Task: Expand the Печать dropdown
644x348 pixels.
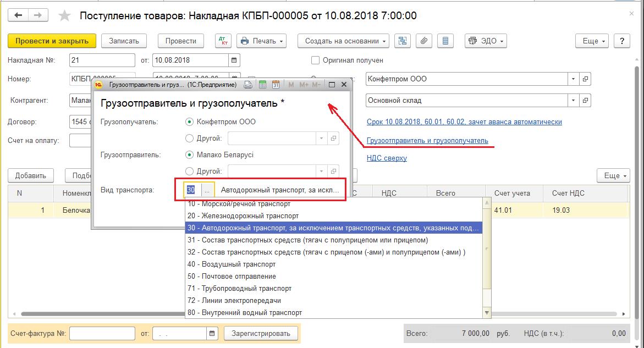Action: click(x=262, y=41)
